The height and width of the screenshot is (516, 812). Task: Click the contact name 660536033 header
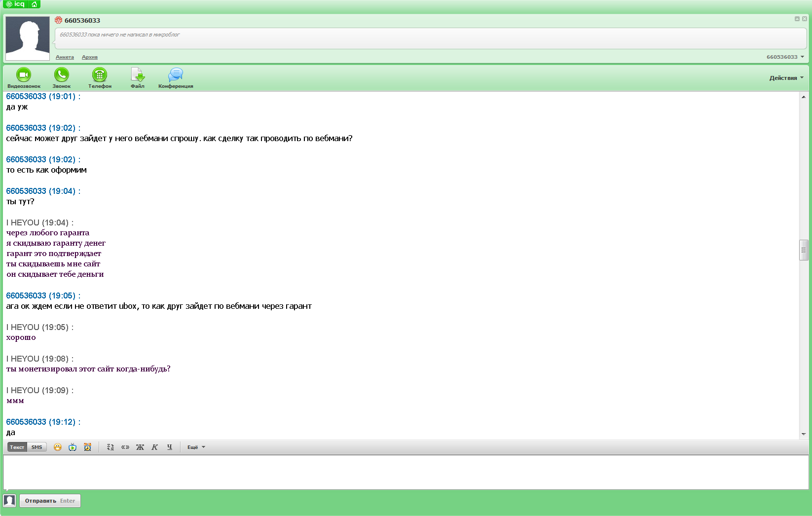click(x=82, y=20)
